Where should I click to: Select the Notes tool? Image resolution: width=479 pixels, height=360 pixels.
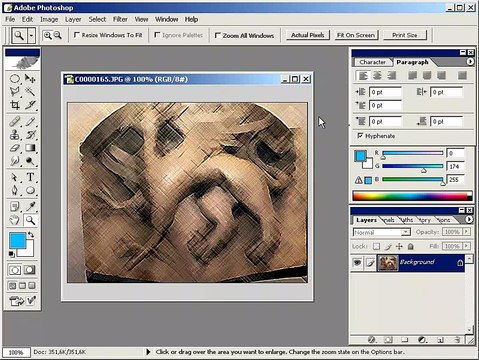tap(15, 207)
